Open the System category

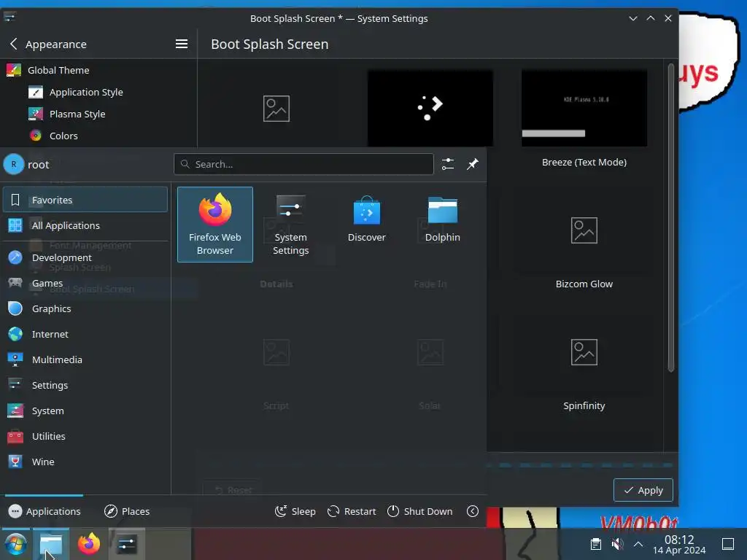tap(85, 411)
